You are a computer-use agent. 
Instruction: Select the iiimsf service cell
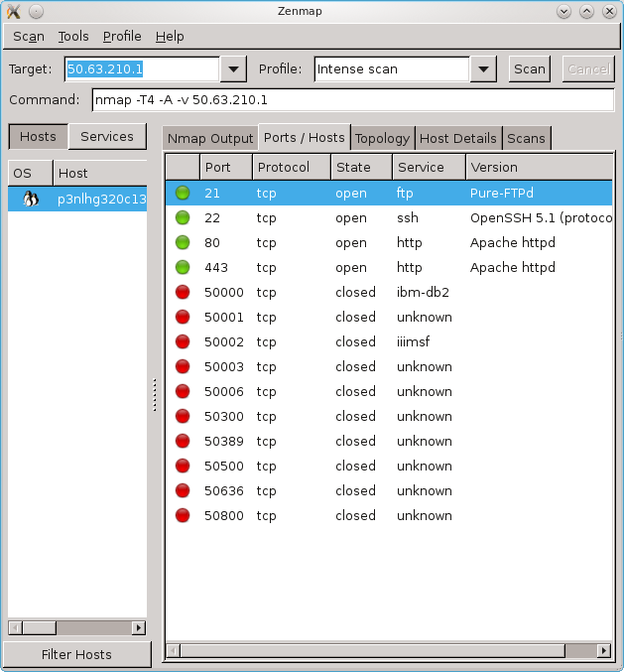pyautogui.click(x=413, y=342)
